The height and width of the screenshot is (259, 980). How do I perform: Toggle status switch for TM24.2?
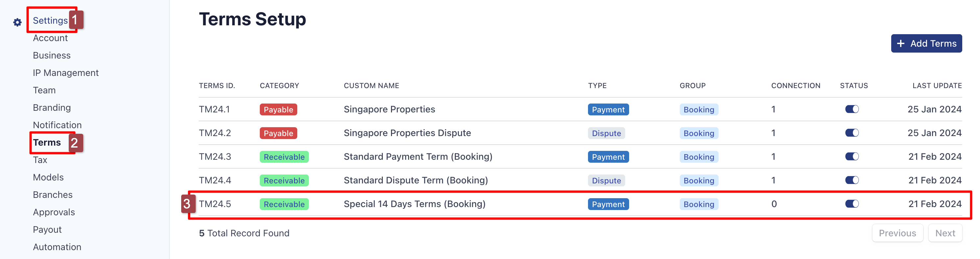(852, 133)
